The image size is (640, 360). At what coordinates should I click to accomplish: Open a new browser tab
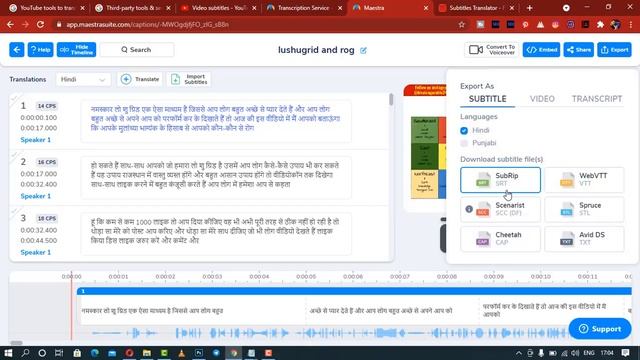tap(529, 8)
